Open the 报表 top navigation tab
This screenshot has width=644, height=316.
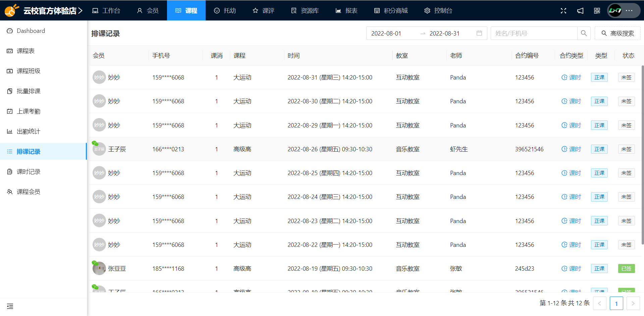pos(346,11)
